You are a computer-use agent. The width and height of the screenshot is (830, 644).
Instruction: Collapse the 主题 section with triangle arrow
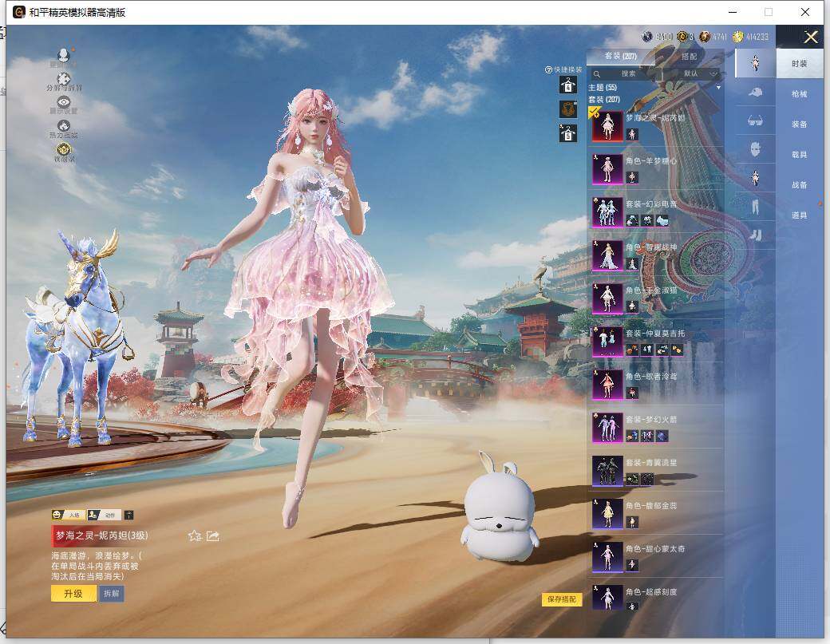[718, 87]
